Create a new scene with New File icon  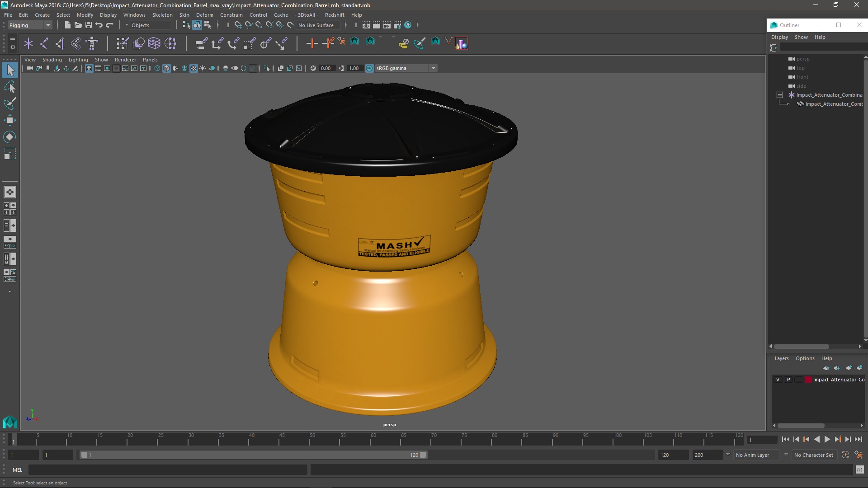(68, 25)
